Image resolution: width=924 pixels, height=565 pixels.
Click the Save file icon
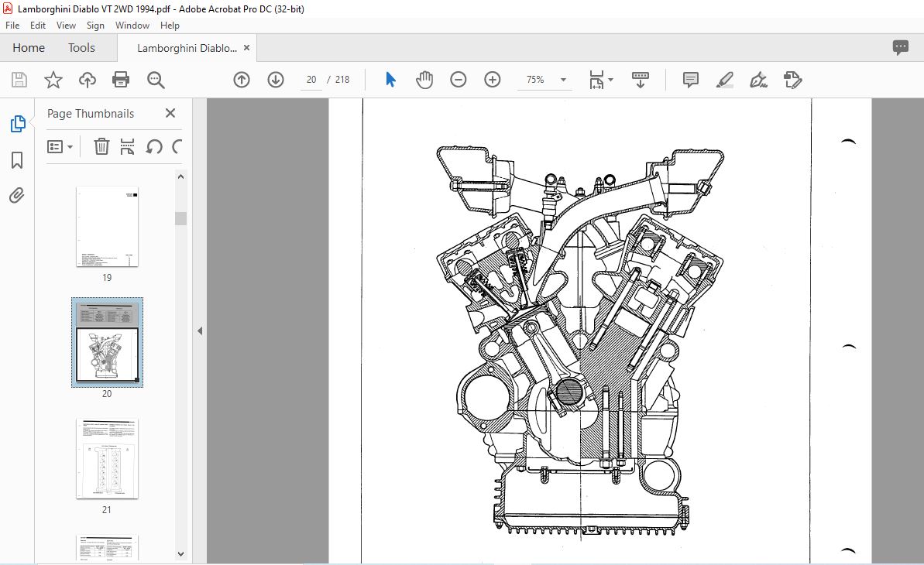19,80
